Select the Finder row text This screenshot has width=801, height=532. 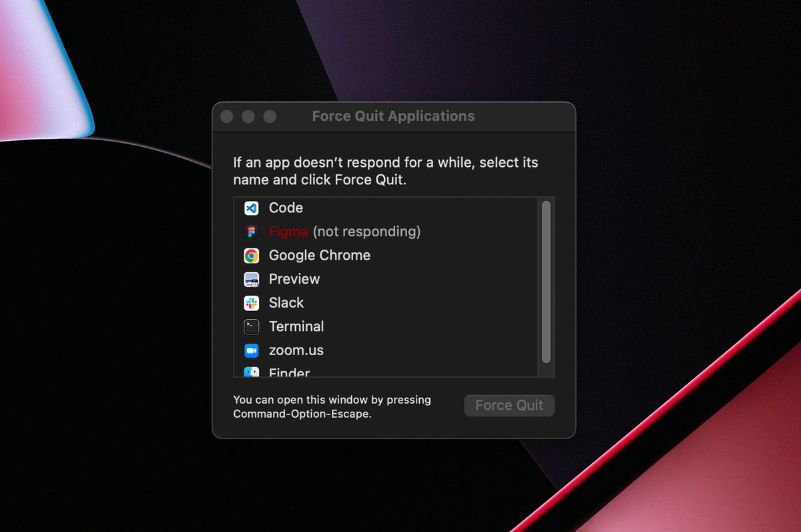pyautogui.click(x=289, y=372)
